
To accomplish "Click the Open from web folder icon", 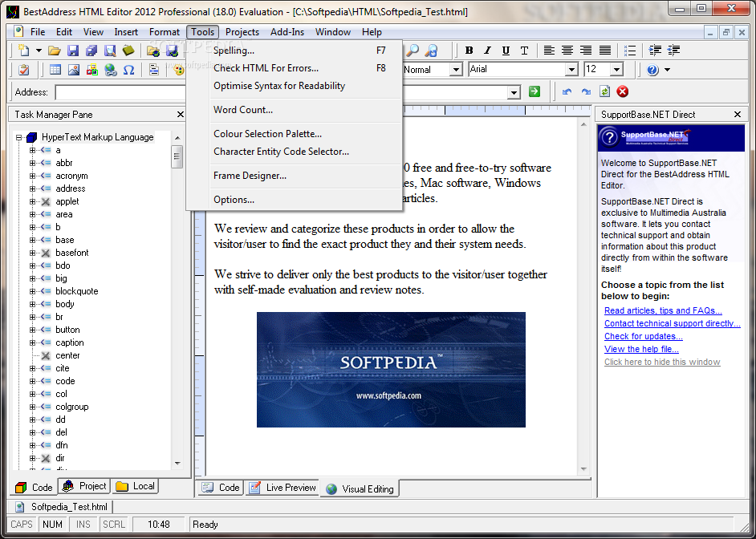I will 153,50.
